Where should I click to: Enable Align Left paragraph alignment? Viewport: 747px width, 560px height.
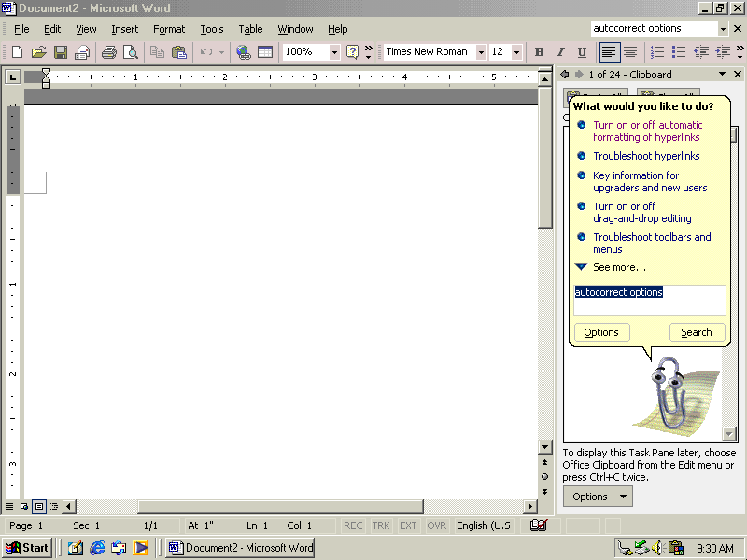(x=609, y=52)
